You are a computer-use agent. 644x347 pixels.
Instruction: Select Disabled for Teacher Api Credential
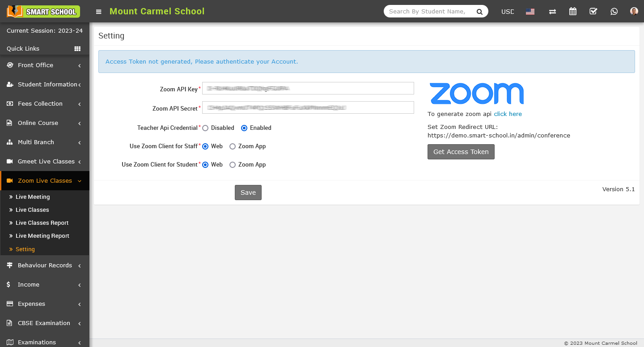click(x=205, y=128)
